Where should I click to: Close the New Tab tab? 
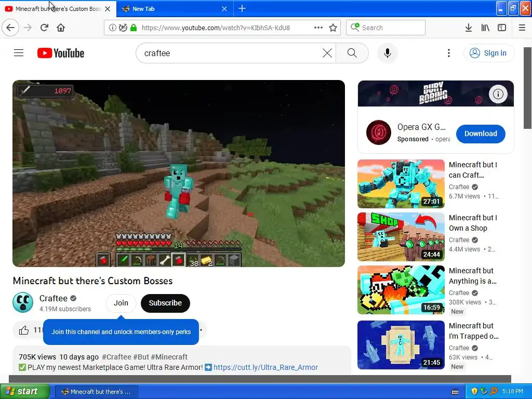point(224,9)
